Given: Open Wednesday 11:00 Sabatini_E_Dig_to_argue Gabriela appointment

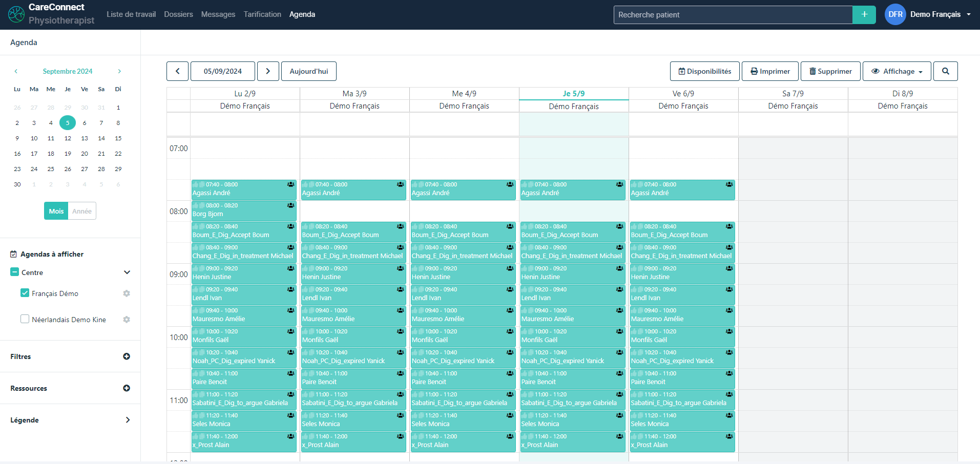Looking at the screenshot, I should 463,399.
